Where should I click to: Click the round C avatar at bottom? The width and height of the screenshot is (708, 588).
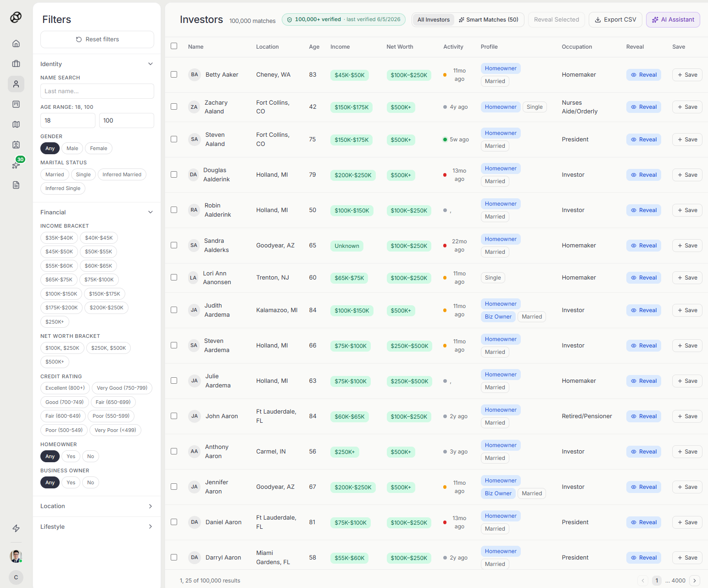(16, 577)
